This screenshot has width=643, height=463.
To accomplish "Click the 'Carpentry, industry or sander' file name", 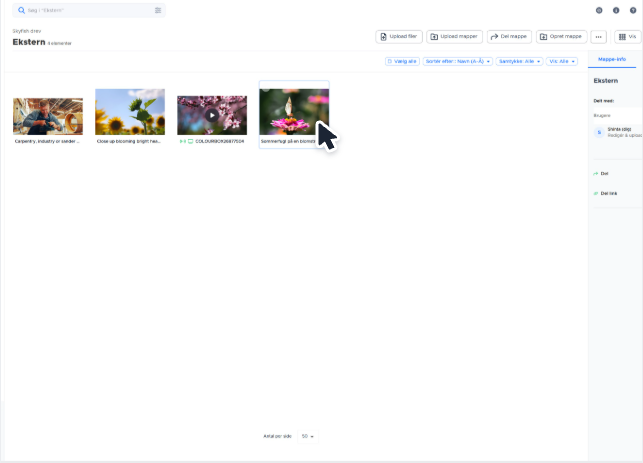I will (x=47, y=141).
